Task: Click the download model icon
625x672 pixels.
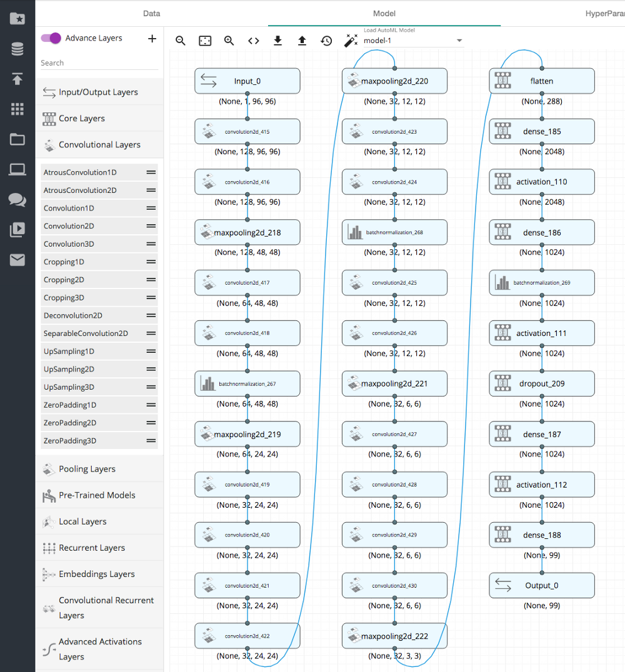Action: pyautogui.click(x=278, y=41)
